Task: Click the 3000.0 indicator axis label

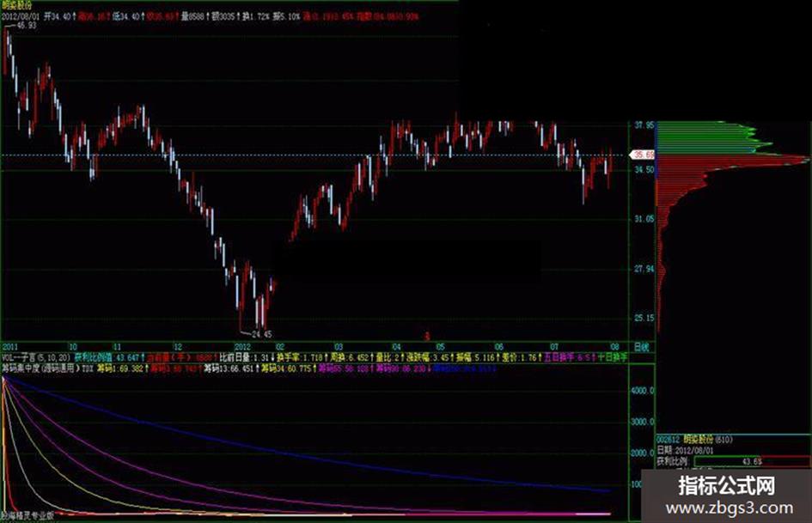Action: [x=642, y=422]
